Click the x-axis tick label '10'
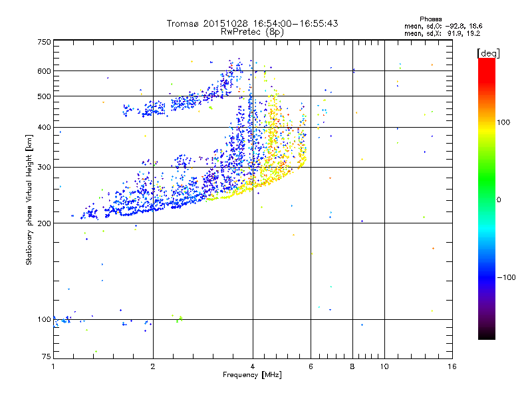Image resolution: width=532 pixels, height=399 pixels. (x=384, y=366)
